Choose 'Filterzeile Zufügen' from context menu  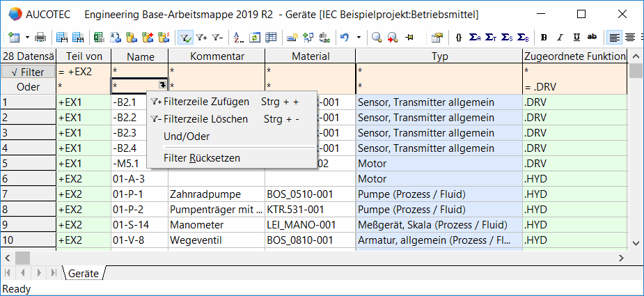tap(206, 102)
